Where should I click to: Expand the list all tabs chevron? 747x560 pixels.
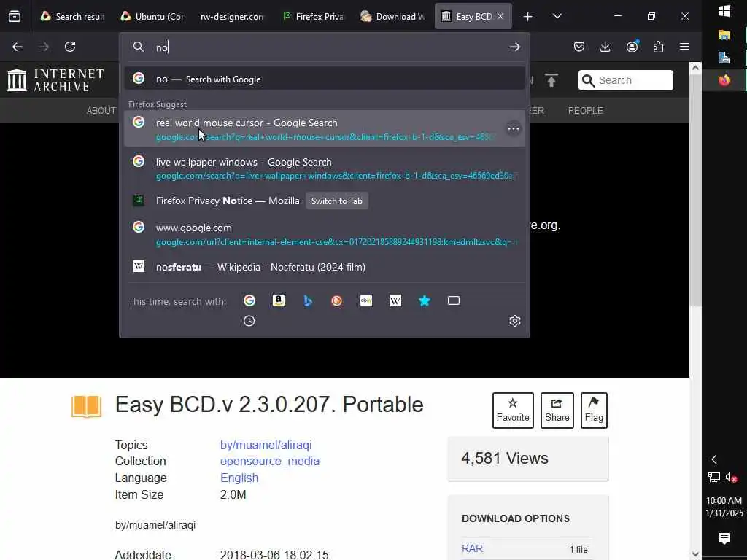pos(557,17)
